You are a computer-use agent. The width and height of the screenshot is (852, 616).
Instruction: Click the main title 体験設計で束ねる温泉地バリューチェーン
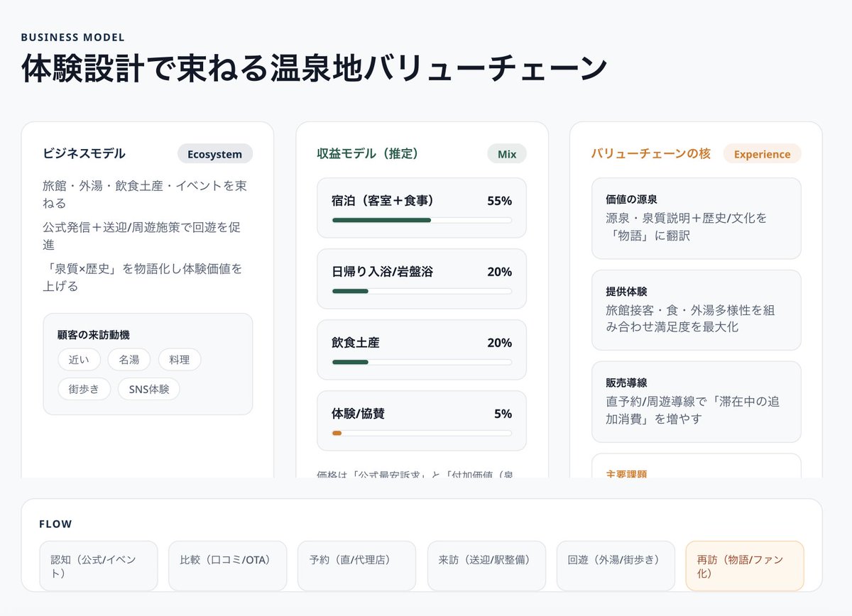pyautogui.click(x=315, y=69)
